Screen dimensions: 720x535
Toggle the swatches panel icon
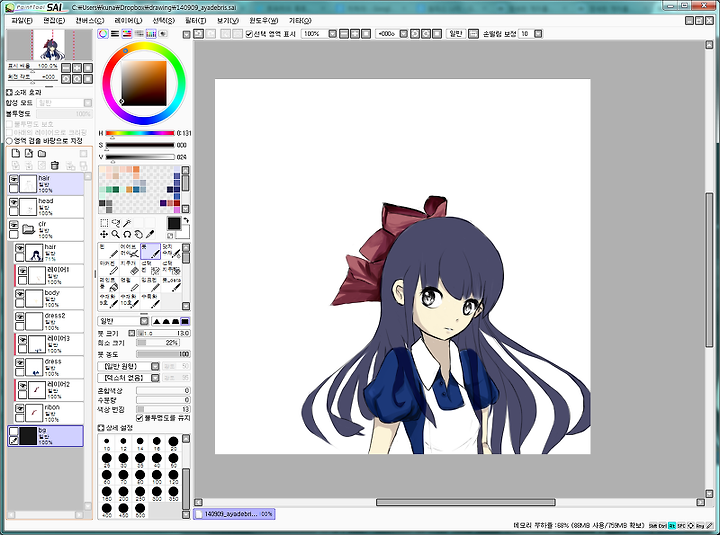[x=151, y=34]
